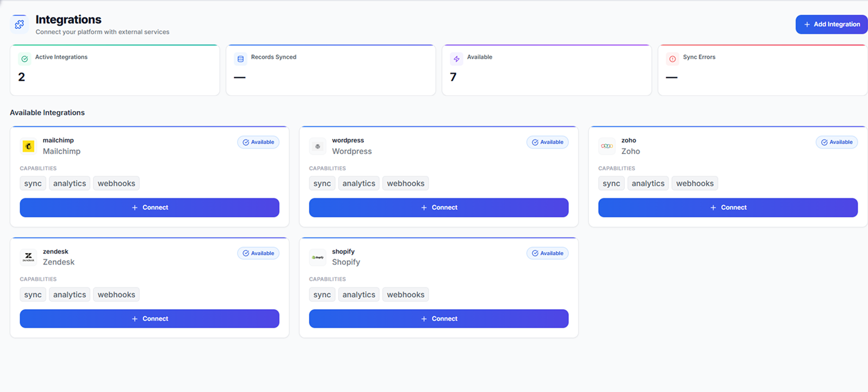The width and height of the screenshot is (868, 392).
Task: Select Wordpress's sync capability tag
Action: (x=322, y=183)
